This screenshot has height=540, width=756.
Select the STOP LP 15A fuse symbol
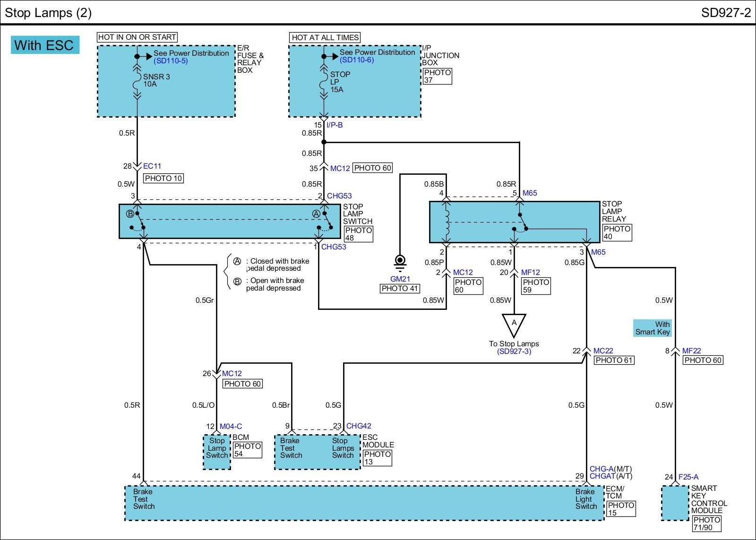click(324, 82)
